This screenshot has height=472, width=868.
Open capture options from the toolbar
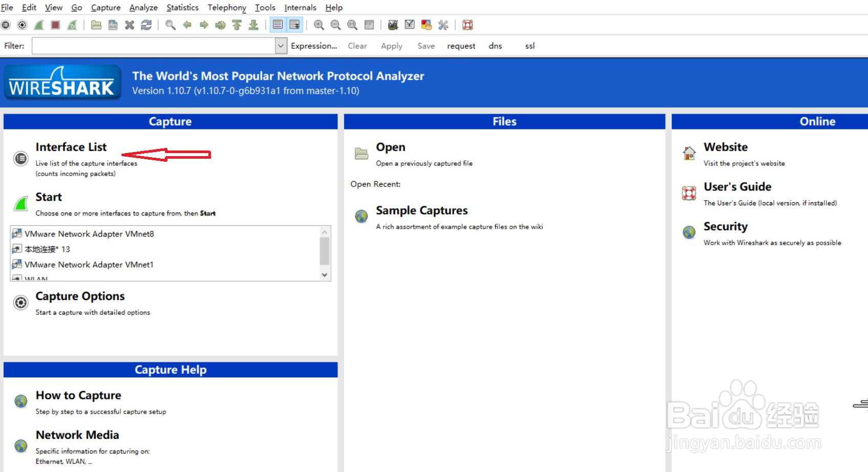22,25
